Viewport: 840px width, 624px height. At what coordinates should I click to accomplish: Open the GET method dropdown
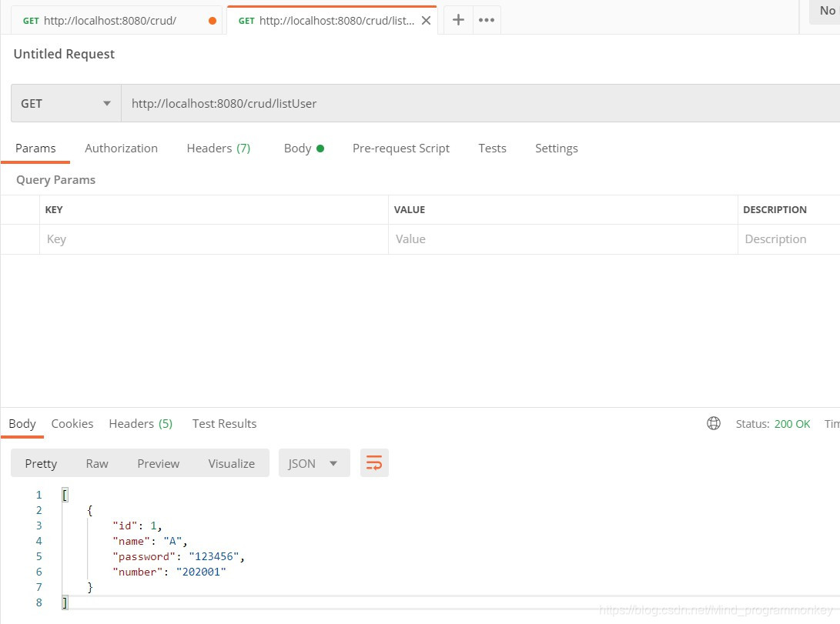[x=66, y=103]
